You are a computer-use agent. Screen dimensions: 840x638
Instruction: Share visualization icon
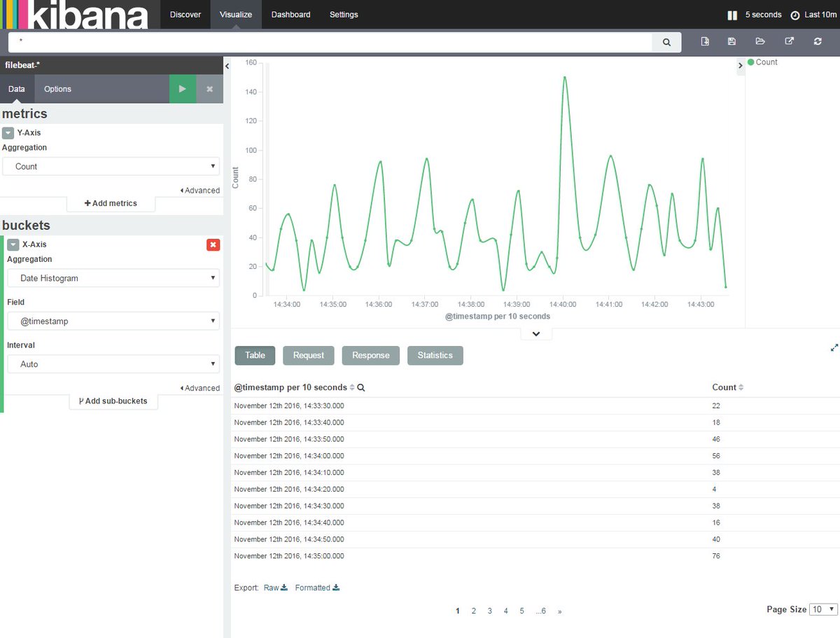789,41
